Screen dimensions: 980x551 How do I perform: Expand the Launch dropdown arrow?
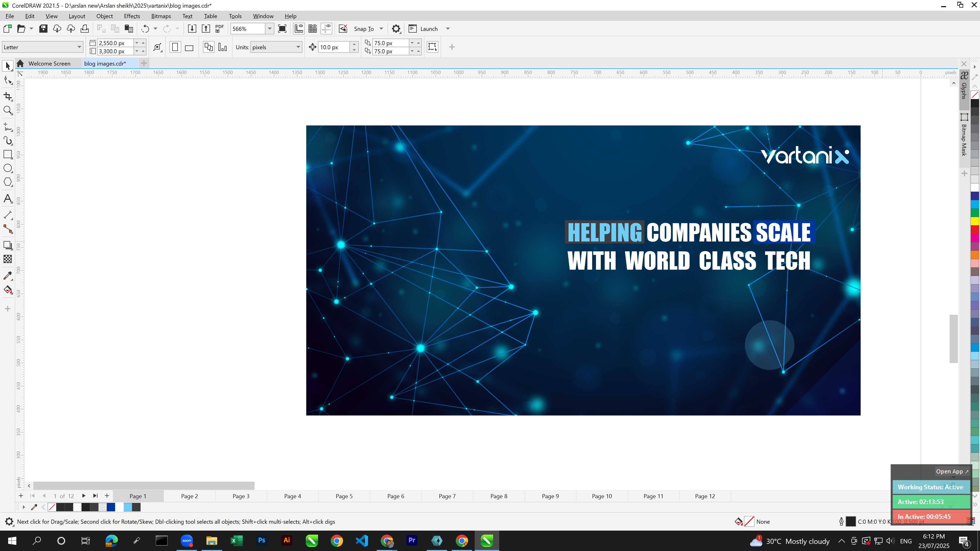point(448,29)
